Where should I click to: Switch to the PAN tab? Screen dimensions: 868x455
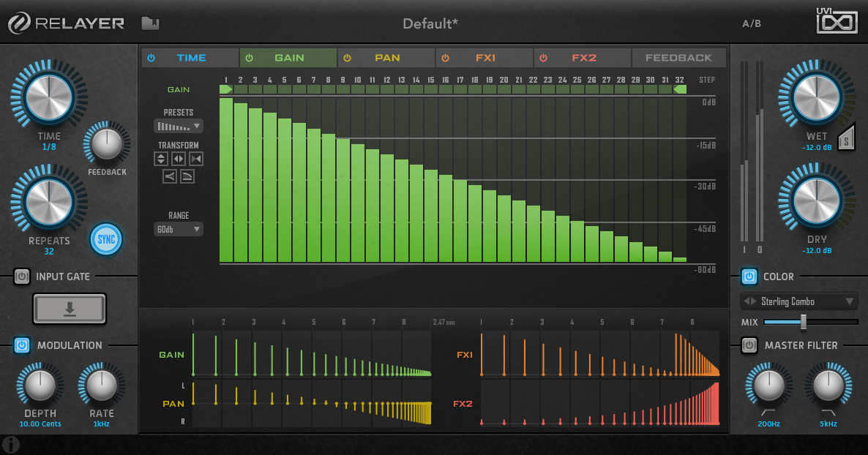386,58
